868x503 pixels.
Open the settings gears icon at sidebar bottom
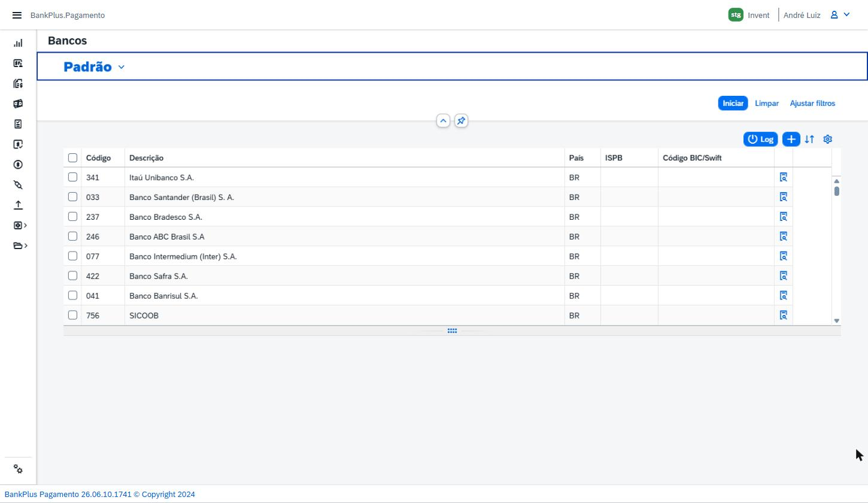[x=18, y=469]
